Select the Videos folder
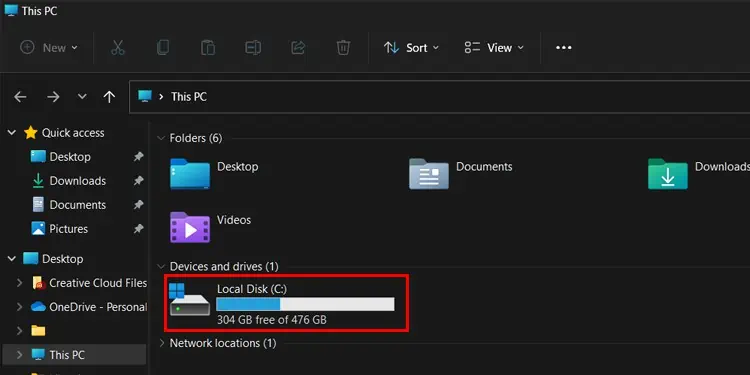The height and width of the screenshot is (375, 750). 211,227
